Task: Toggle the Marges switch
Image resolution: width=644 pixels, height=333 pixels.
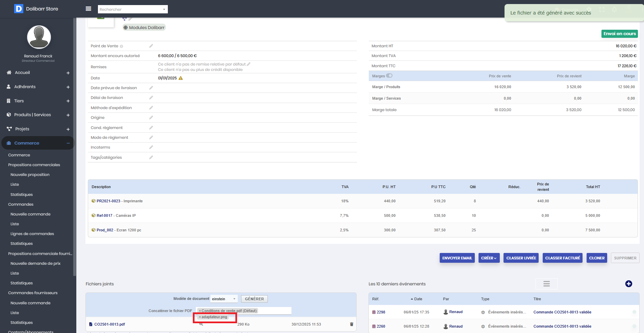Action: point(389,76)
